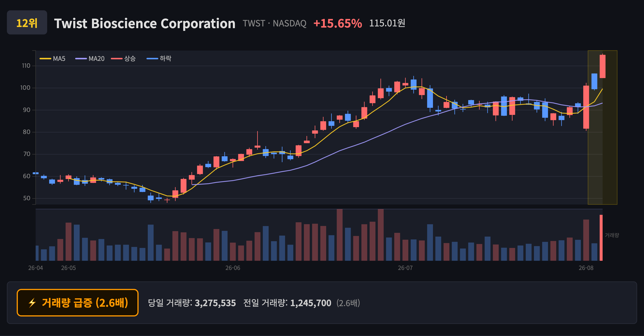Click the 60 price axis label
Image resolution: width=644 pixels, height=336 pixels.
(x=26, y=176)
